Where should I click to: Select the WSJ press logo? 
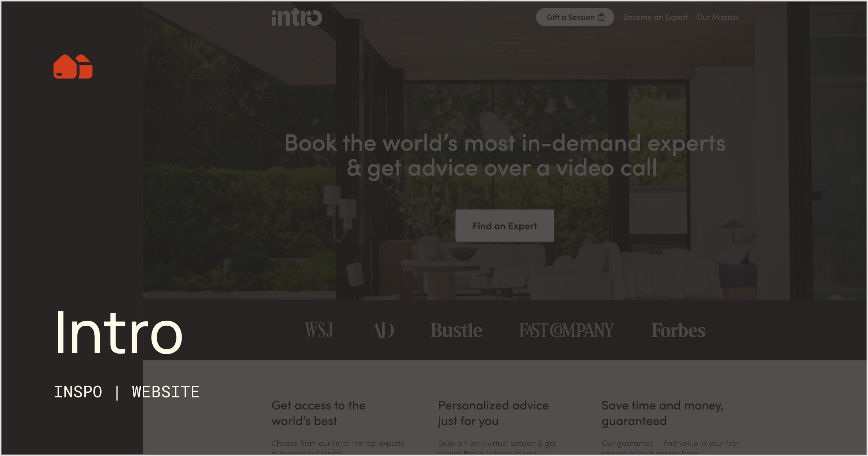point(319,330)
